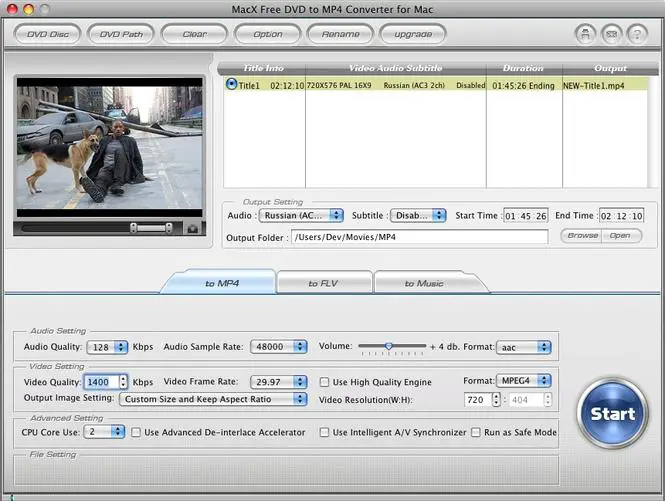Toggle Use Advanced De-interlace Accelerator
Screen dimensions: 665x501
tap(136, 432)
